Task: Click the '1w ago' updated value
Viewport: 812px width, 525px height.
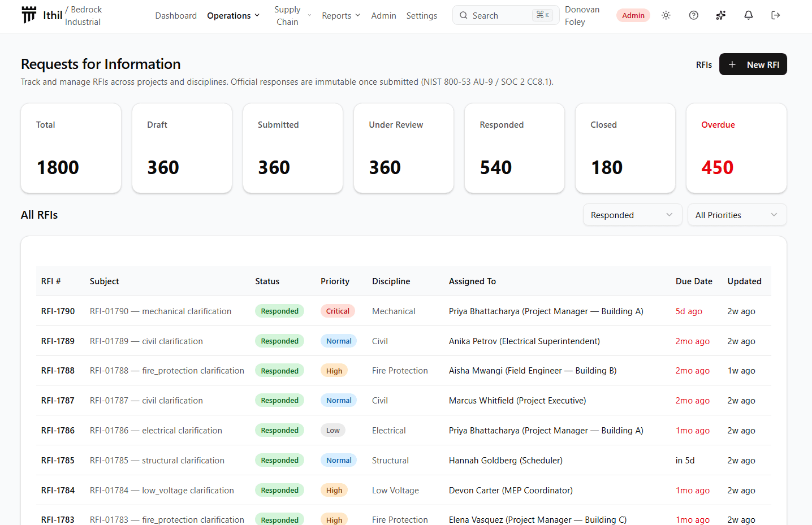Action: pos(741,371)
